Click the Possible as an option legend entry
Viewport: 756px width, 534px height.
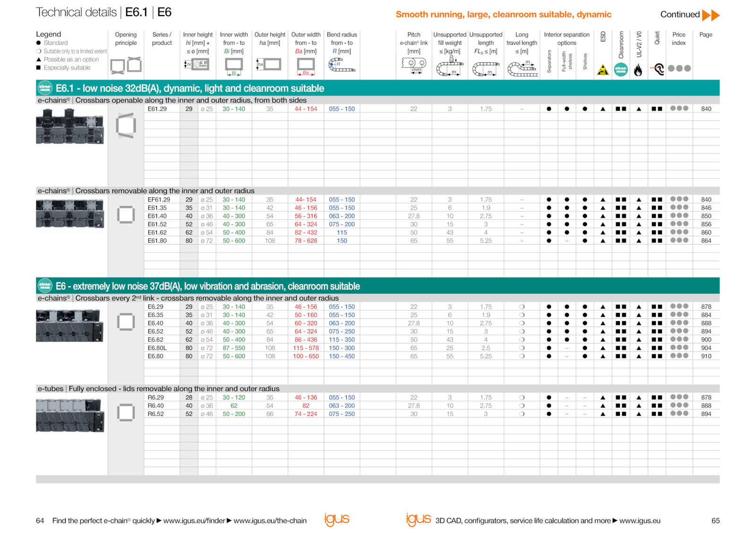[68, 59]
